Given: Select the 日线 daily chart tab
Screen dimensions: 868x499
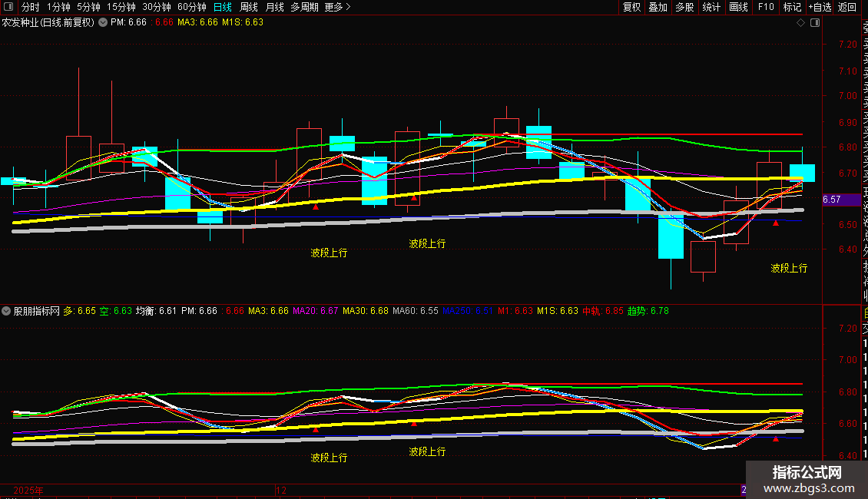Looking at the screenshot, I should point(223,7).
